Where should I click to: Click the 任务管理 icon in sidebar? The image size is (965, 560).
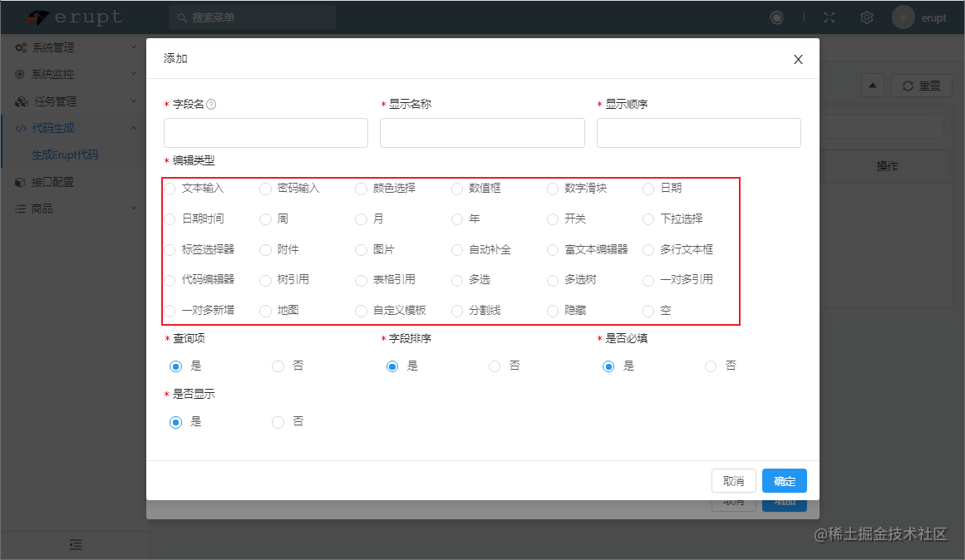[22, 101]
